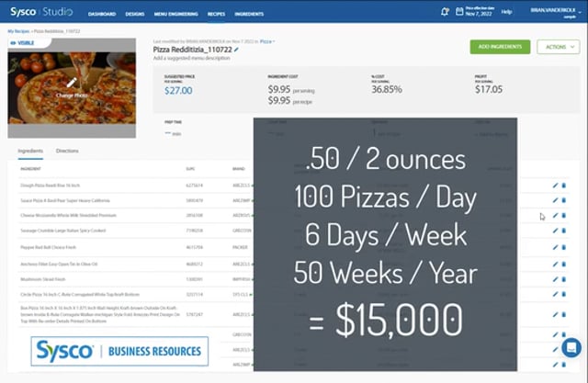Delete the Sausage Crumble ingredient row
Viewport: 588px width, 383px height.
click(563, 231)
